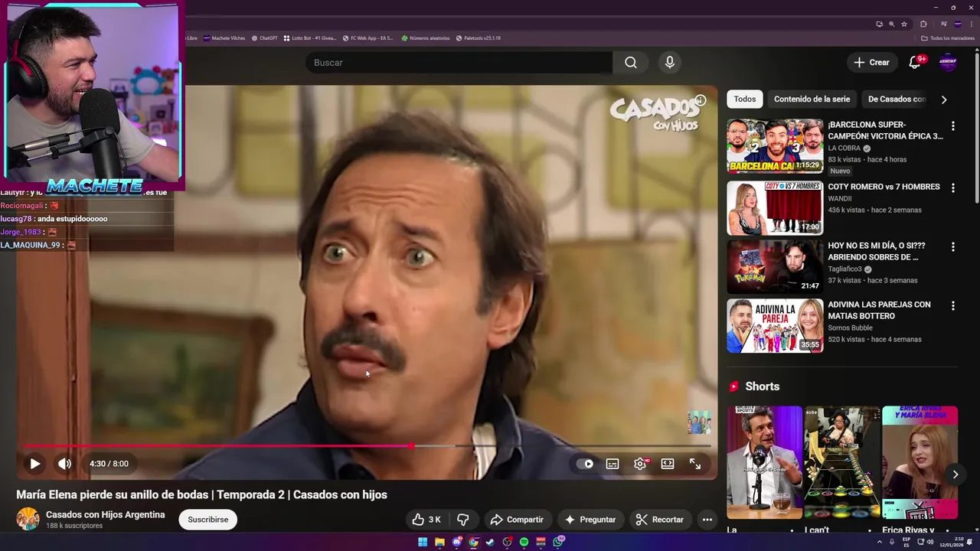
Task: Play the paused video
Action: click(x=34, y=464)
